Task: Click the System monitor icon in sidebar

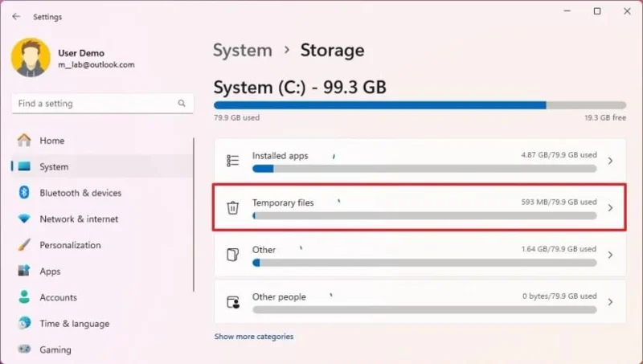Action: click(24, 166)
